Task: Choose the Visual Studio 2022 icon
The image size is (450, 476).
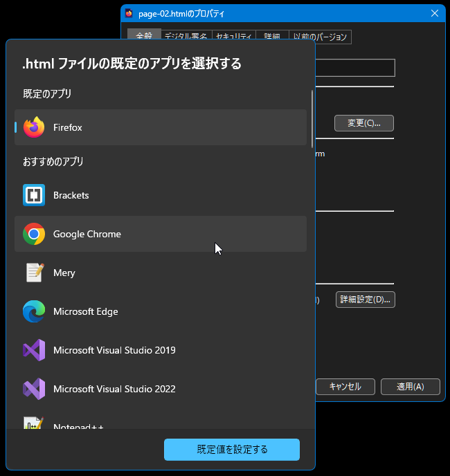Action: (34, 389)
